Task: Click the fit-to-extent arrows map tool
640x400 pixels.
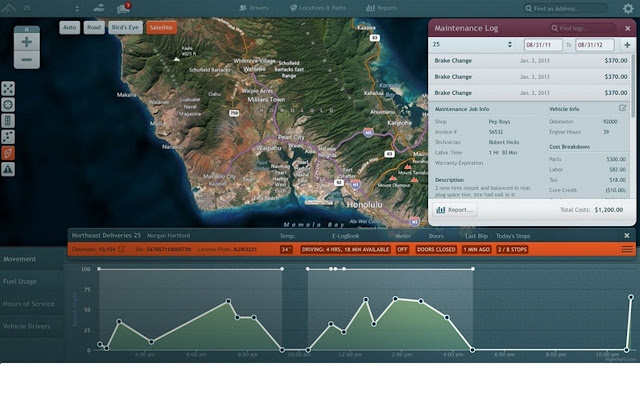Action: 8,89
